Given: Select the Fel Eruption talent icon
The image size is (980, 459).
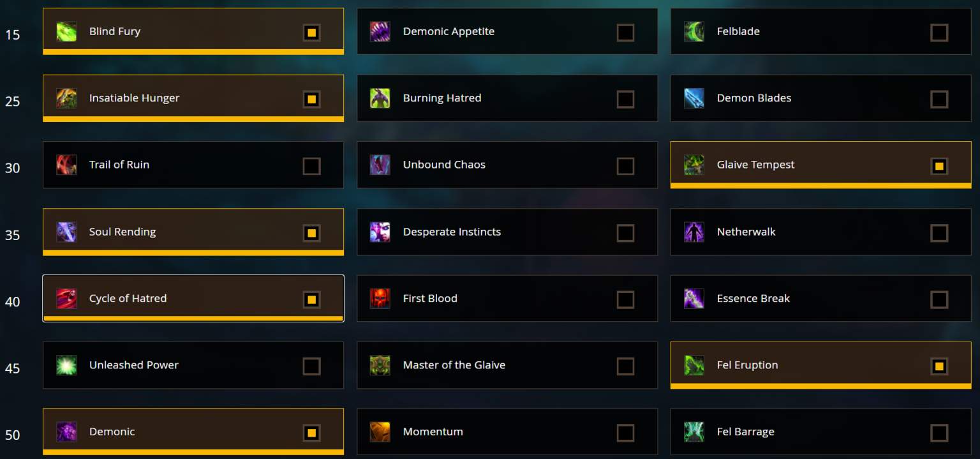Looking at the screenshot, I should 694,365.
